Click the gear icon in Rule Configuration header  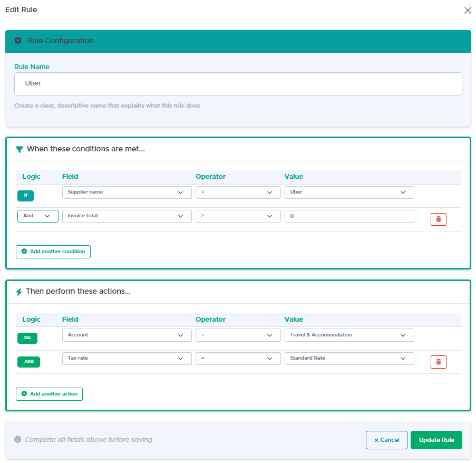(17, 41)
